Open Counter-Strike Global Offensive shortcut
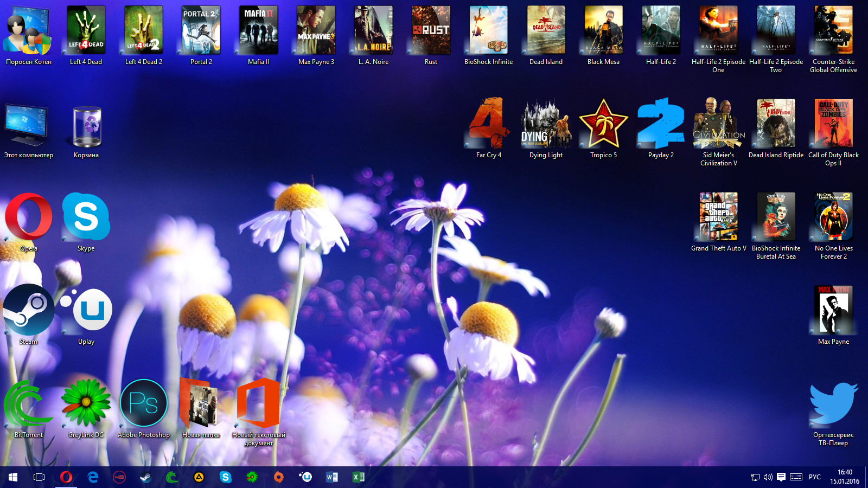Image resolution: width=868 pixels, height=488 pixels. point(833,30)
